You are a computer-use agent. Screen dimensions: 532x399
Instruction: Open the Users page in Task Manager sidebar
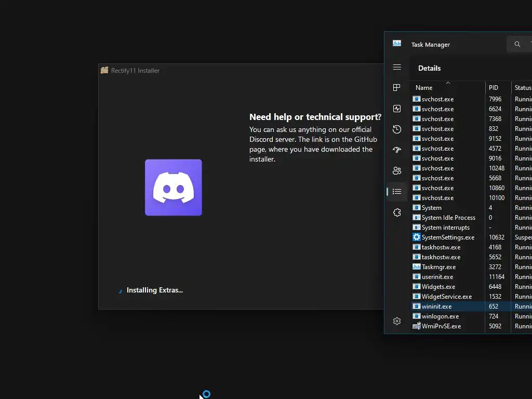[396, 170]
